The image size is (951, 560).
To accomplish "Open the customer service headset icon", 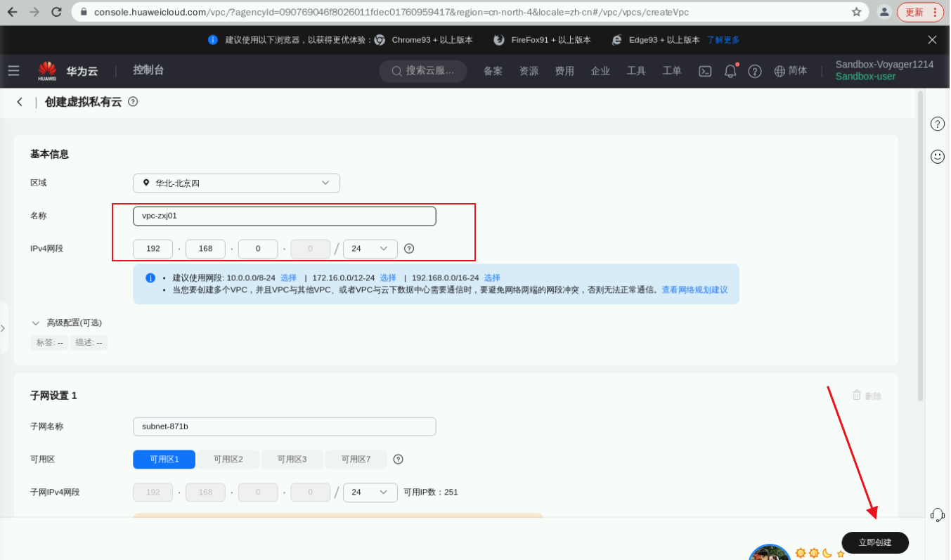I will pos(938,515).
